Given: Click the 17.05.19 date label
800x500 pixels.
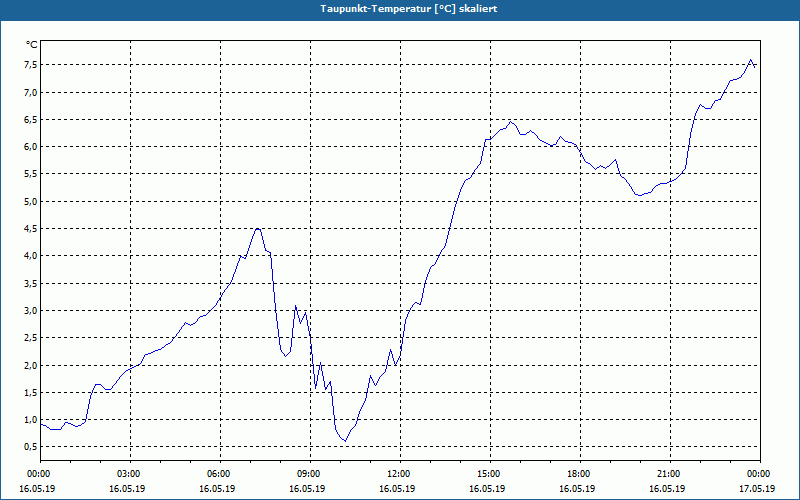Looking at the screenshot, I should click(757, 489).
